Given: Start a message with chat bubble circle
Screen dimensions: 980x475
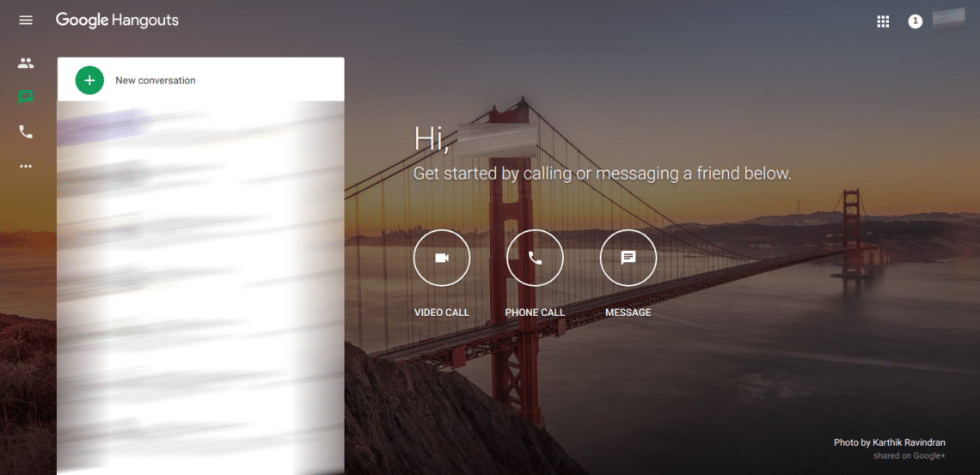Looking at the screenshot, I should [628, 258].
